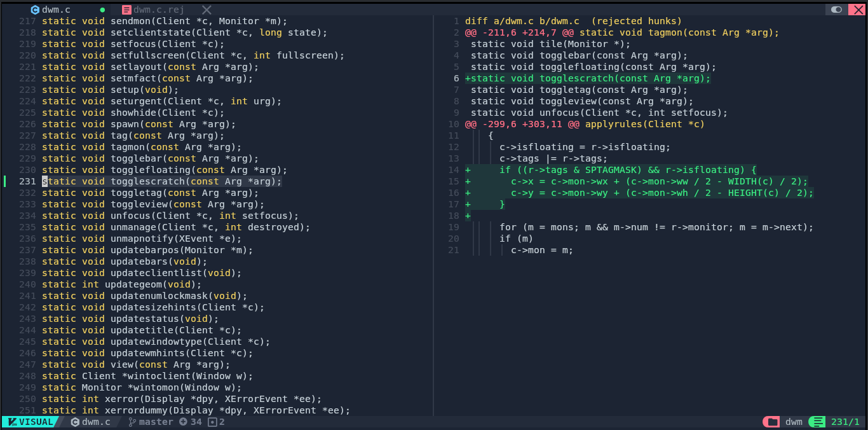868x430 pixels.
Task: Click the green git sign beside line 231
Action: 4,181
